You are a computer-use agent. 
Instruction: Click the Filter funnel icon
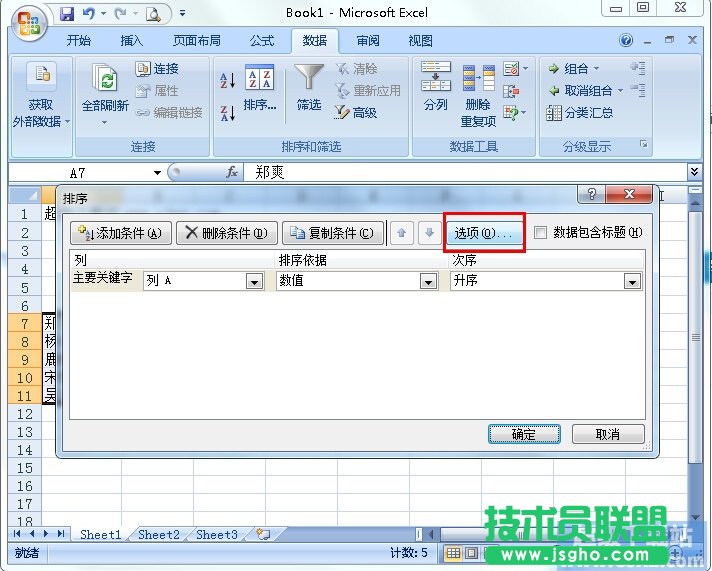pos(309,80)
